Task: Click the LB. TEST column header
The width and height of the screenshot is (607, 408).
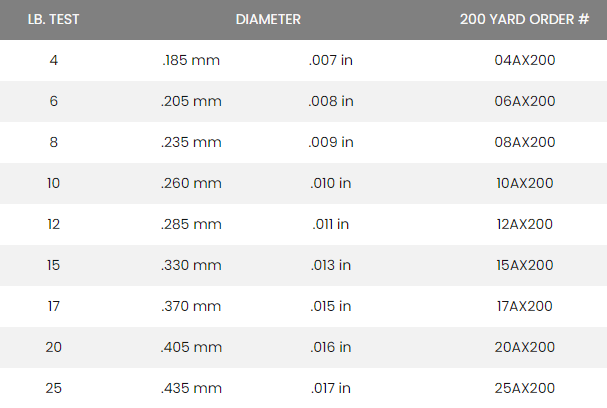Action: click(53, 19)
